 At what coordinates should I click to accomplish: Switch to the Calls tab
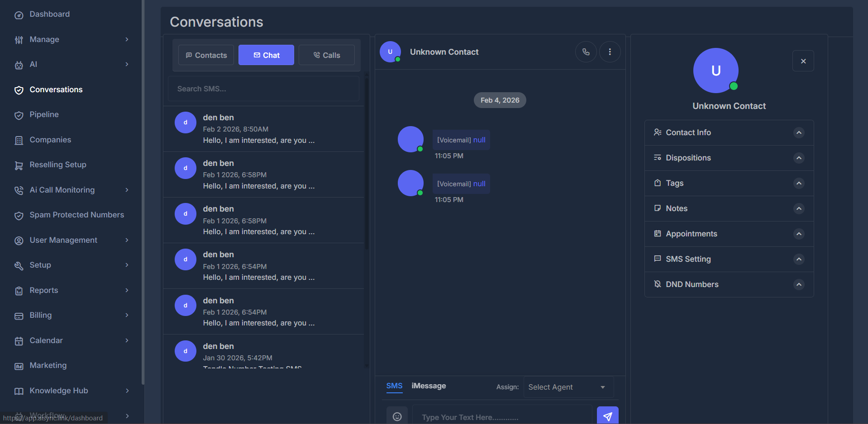(x=326, y=55)
